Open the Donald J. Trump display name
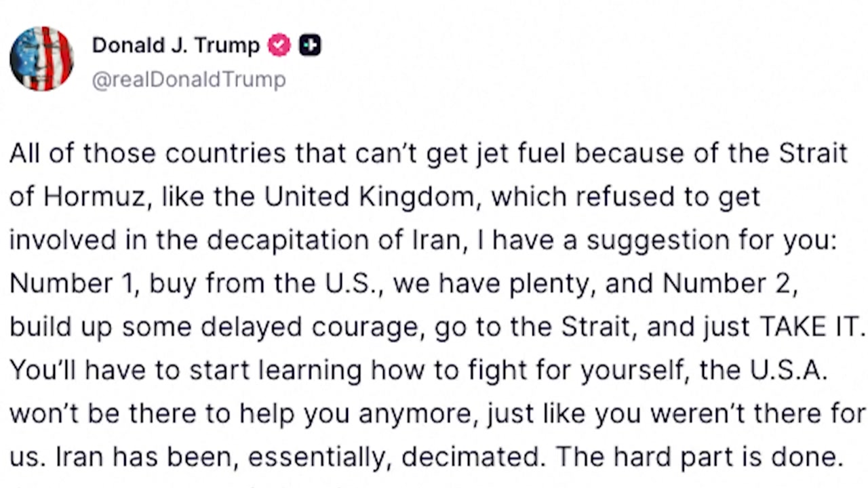 click(x=176, y=45)
